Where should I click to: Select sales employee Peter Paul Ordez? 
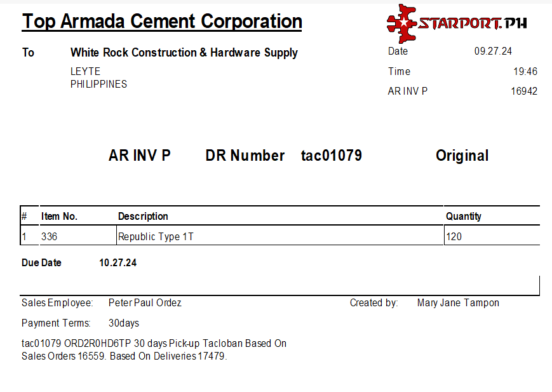(145, 303)
